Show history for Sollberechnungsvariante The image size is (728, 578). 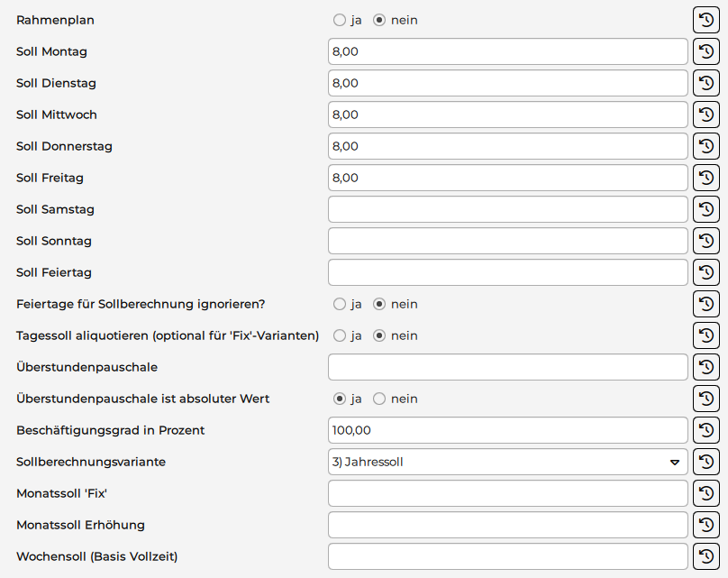point(706,462)
